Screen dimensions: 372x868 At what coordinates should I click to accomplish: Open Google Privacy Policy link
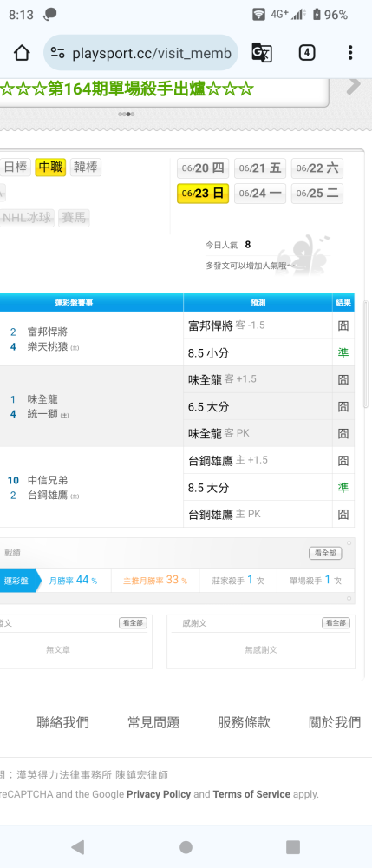point(159,794)
